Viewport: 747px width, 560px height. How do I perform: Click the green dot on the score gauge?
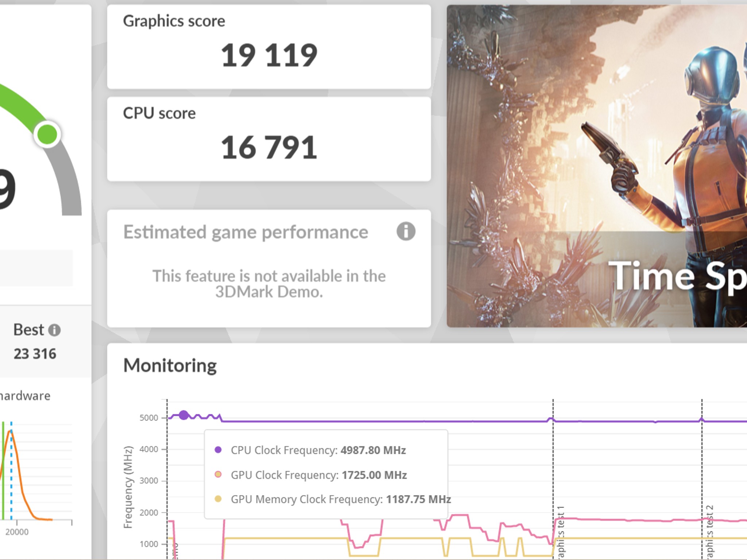47,134
